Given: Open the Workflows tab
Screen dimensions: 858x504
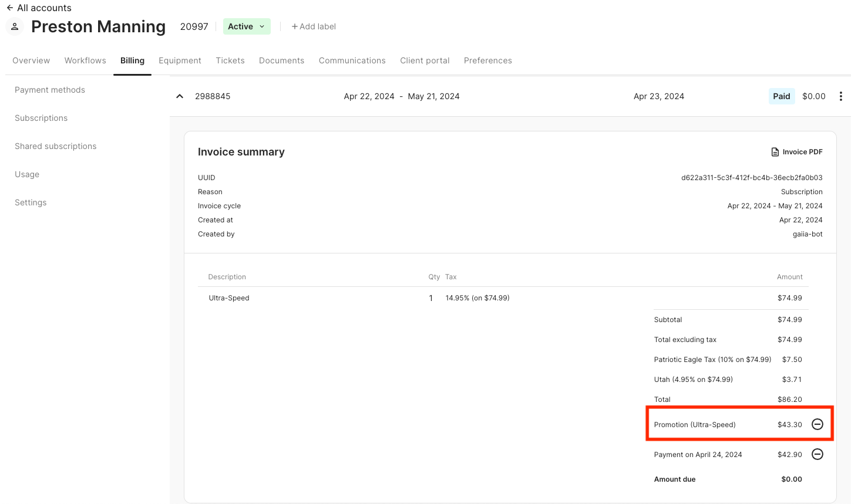Looking at the screenshot, I should coord(85,60).
